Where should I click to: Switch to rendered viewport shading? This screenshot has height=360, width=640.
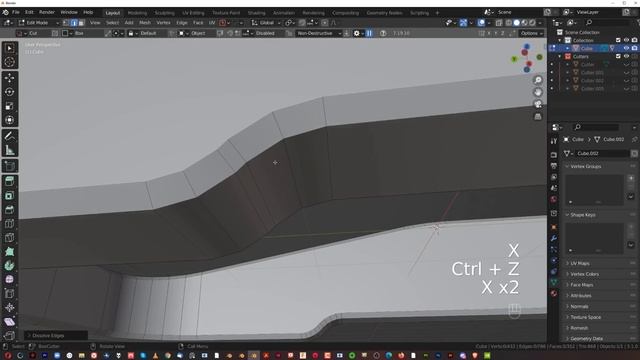click(x=532, y=23)
